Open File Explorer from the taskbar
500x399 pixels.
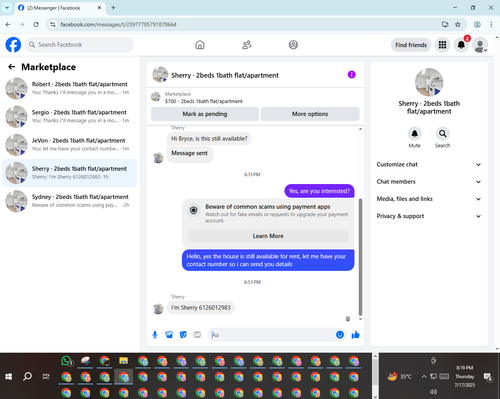[x=124, y=361]
